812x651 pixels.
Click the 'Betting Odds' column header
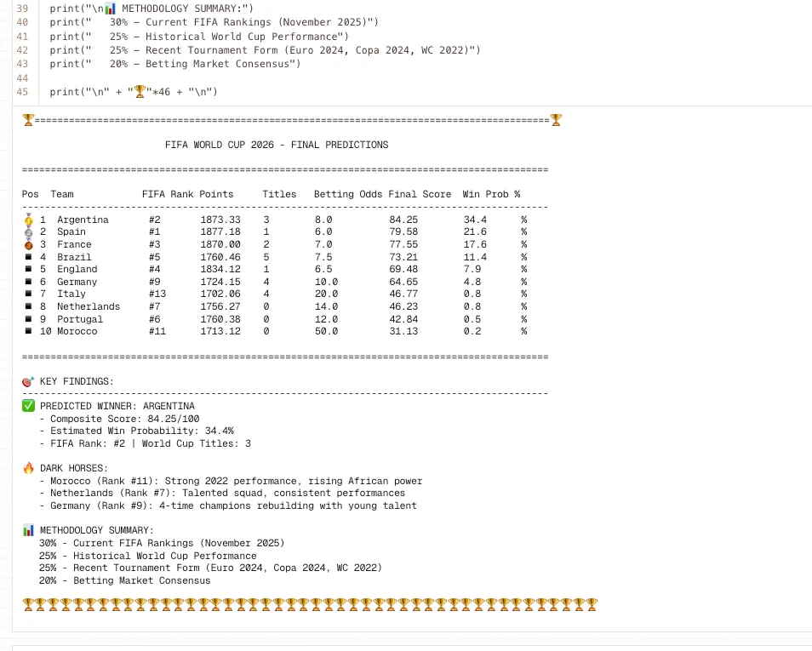348,194
